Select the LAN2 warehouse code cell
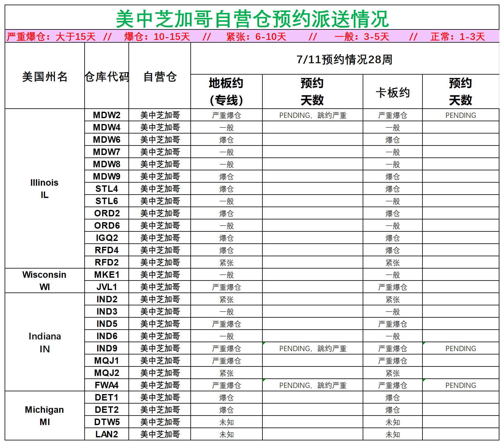The image size is (504, 445). 106,434
